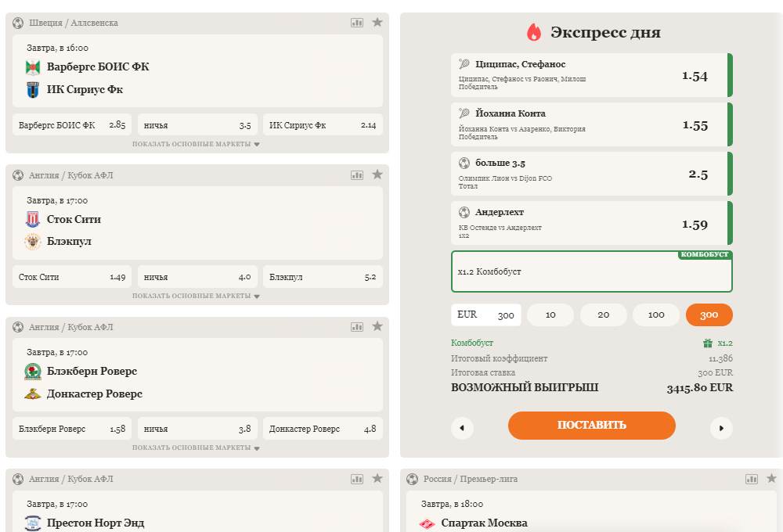
Task: Select the 10 stake amount
Action: tap(550, 315)
